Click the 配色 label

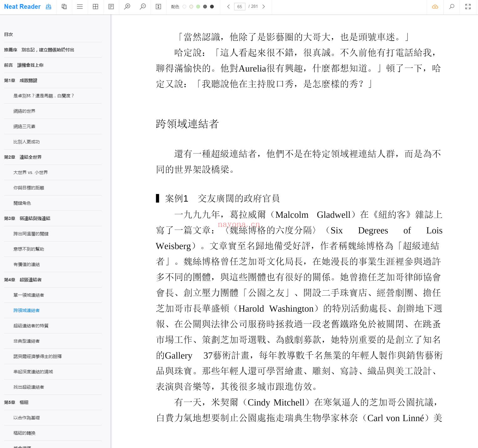point(175,7)
